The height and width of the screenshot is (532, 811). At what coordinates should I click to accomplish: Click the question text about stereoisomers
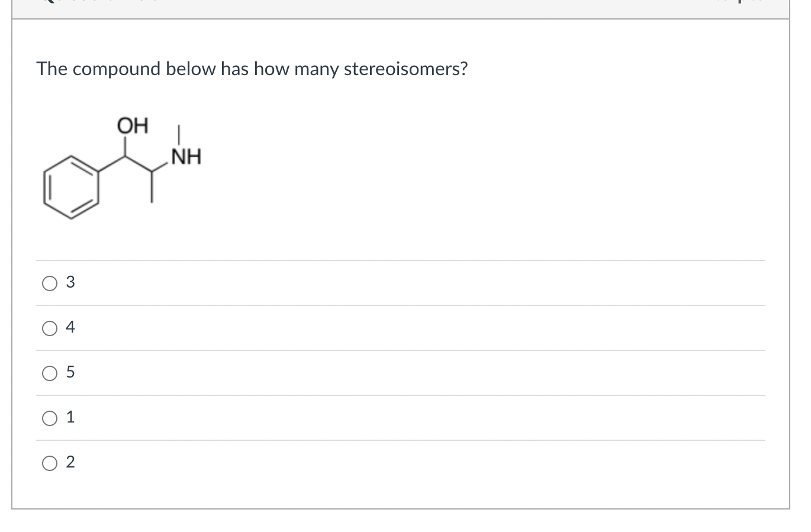point(252,69)
